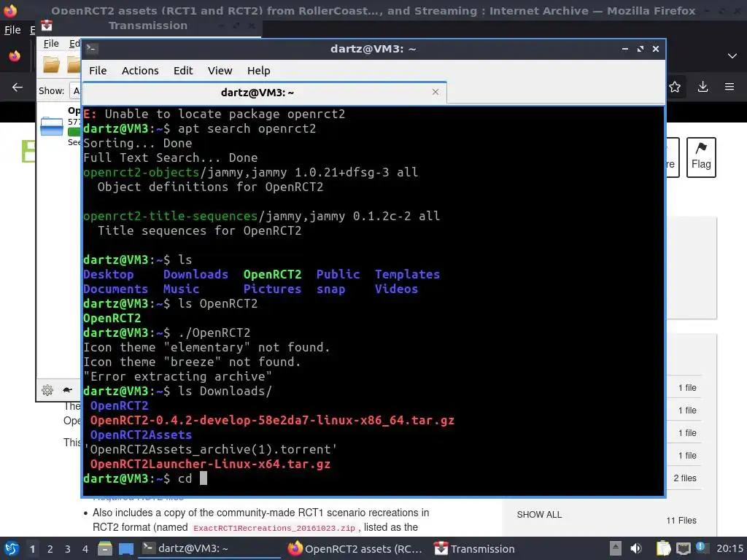
Task: Click the OpenRCT2Assets directory name in terminal
Action: click(141, 435)
